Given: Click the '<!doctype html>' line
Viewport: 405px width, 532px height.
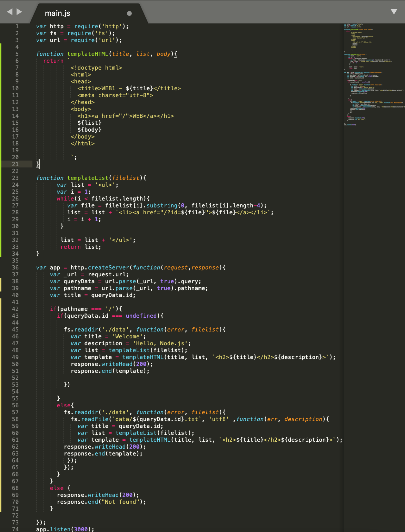Looking at the screenshot, I should click(96, 68).
